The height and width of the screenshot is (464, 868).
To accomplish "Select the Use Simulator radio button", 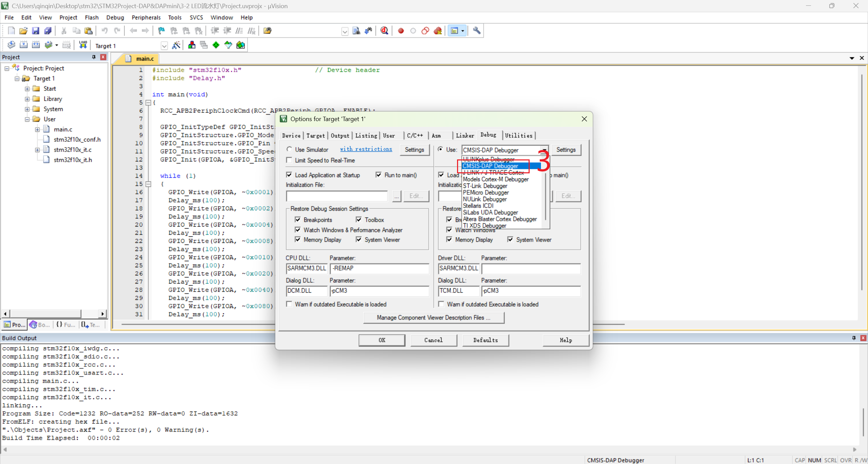I will click(289, 150).
